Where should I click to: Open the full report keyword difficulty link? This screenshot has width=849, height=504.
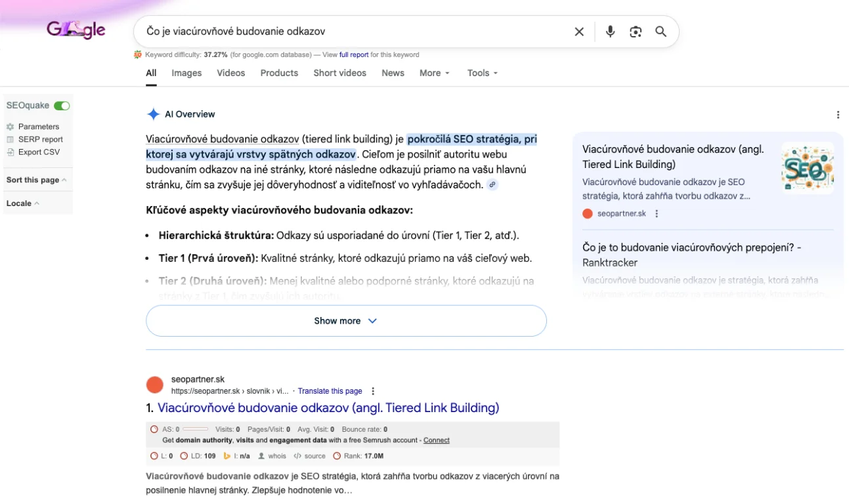pyautogui.click(x=353, y=55)
